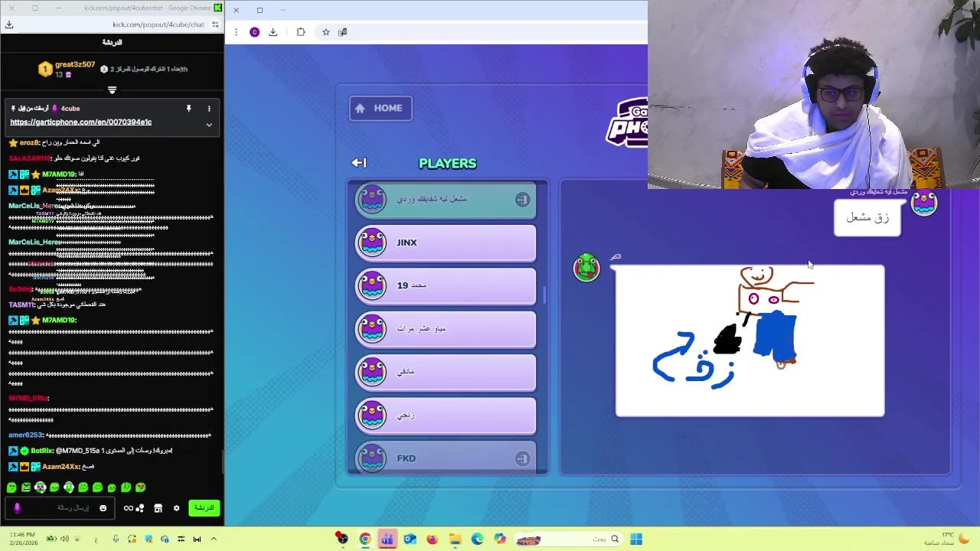Pick the angry square green emote
Image resolution: width=980 pixels, height=551 pixels.
[26, 487]
